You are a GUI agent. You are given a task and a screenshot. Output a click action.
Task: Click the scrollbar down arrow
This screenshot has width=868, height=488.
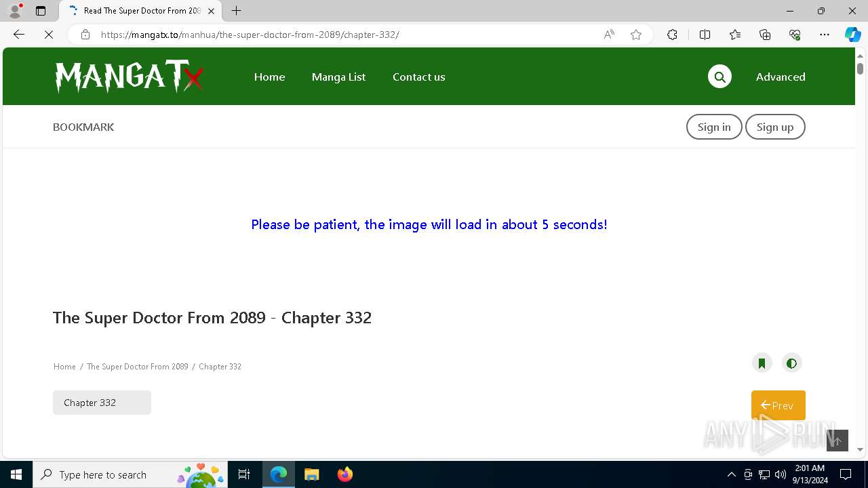(x=860, y=449)
